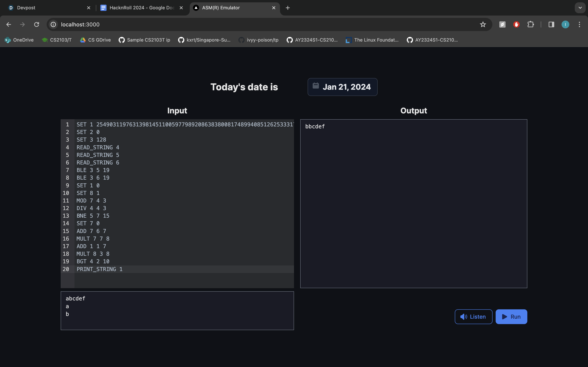The image size is (588, 367).
Task: Click the AdBlock extension icon
Action: 516,24
